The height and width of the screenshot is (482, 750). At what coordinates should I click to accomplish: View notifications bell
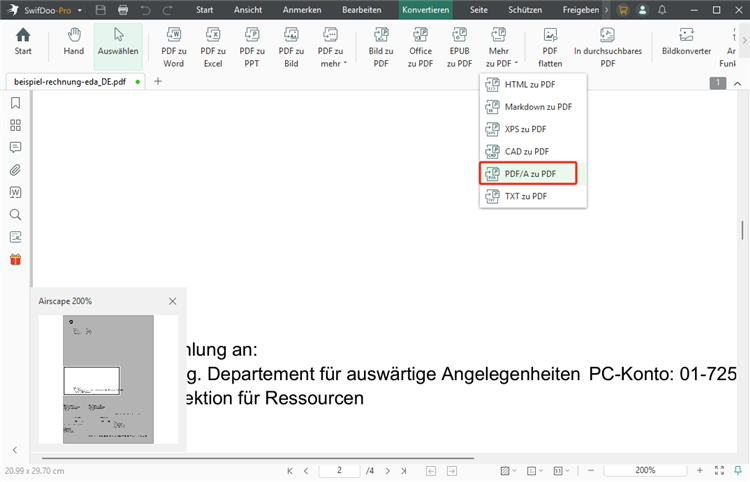point(662,10)
